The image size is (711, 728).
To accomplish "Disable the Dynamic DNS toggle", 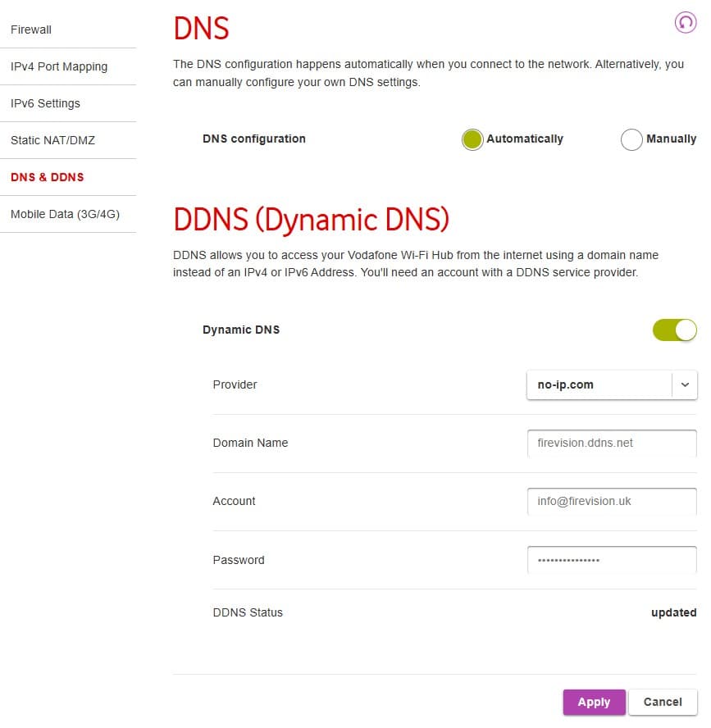I will [x=674, y=330].
